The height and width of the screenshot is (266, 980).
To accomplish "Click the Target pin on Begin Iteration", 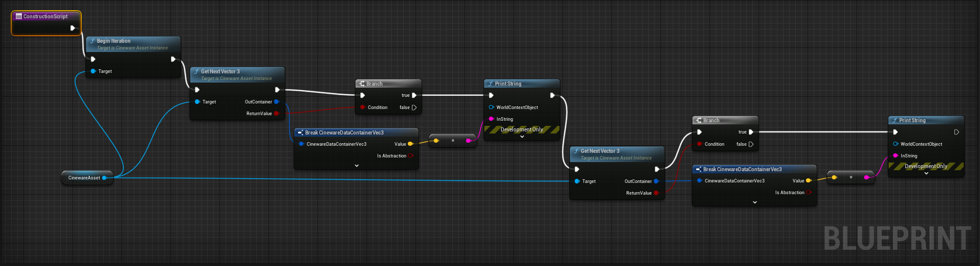I will click(x=93, y=71).
